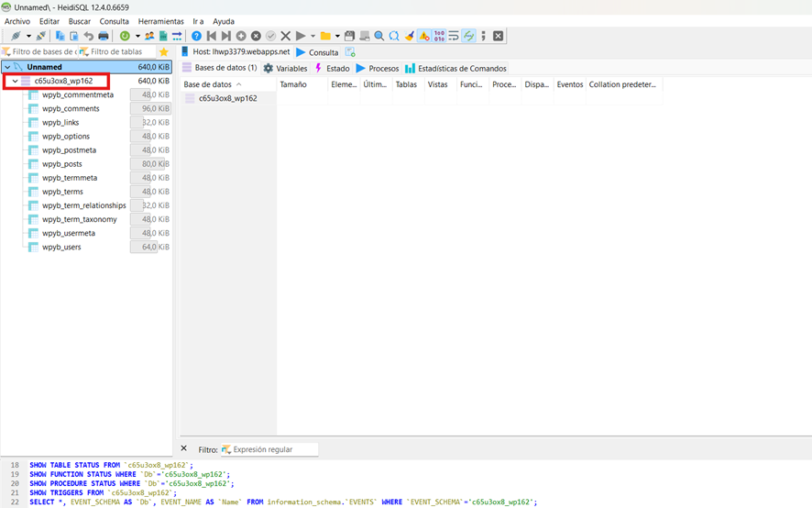
Task: Click the dark X-box toolbar icon
Action: pyautogui.click(x=499, y=36)
